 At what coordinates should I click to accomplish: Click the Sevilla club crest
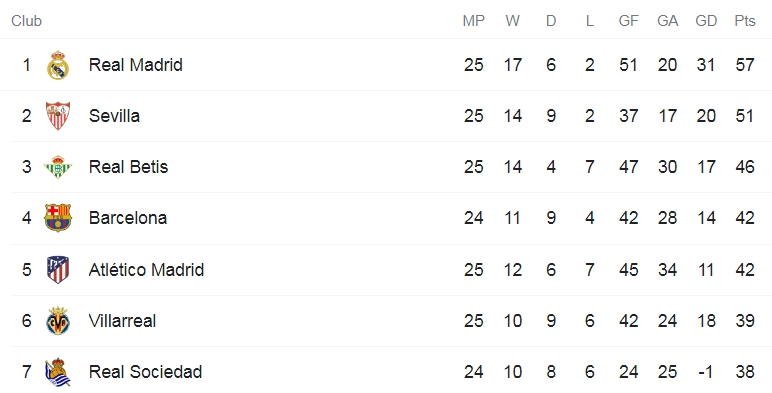pyautogui.click(x=58, y=116)
